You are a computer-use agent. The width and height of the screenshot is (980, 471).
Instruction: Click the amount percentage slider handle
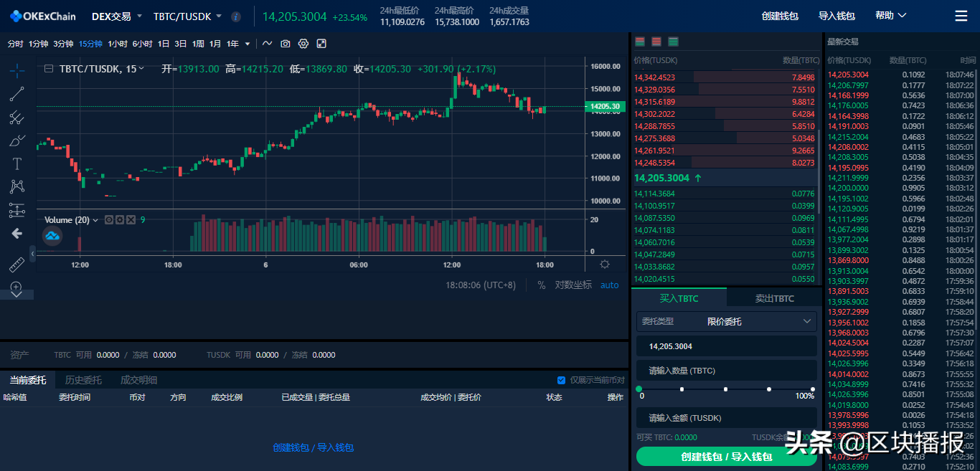pyautogui.click(x=639, y=389)
